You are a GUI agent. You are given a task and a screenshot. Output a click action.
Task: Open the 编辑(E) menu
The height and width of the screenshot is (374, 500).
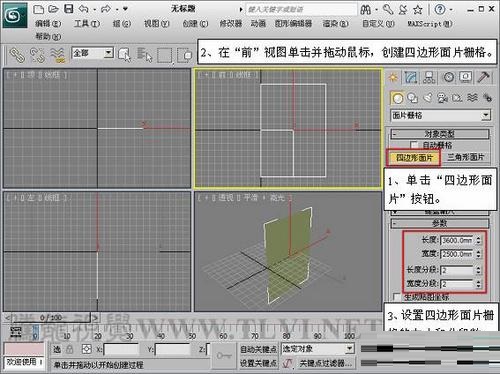(48, 24)
